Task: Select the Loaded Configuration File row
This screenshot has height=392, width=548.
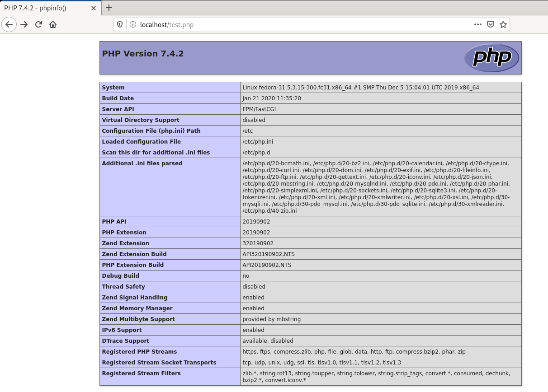Action: tap(141, 141)
